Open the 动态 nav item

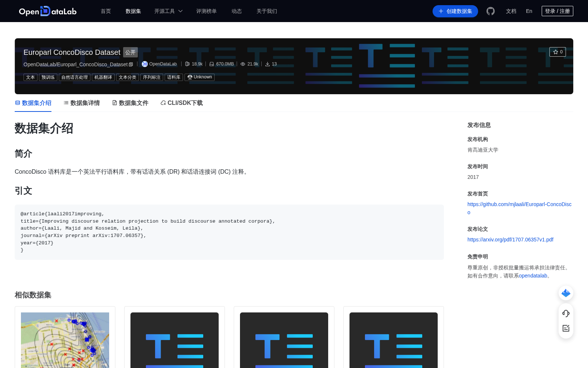237,11
